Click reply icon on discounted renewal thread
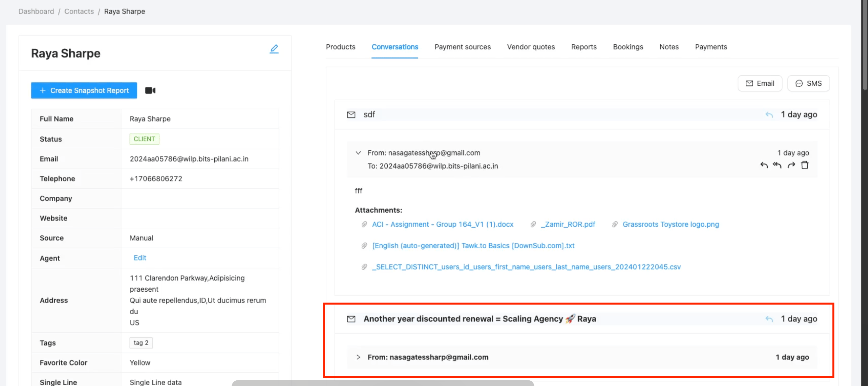Screen dimensions: 868x386 (769, 319)
